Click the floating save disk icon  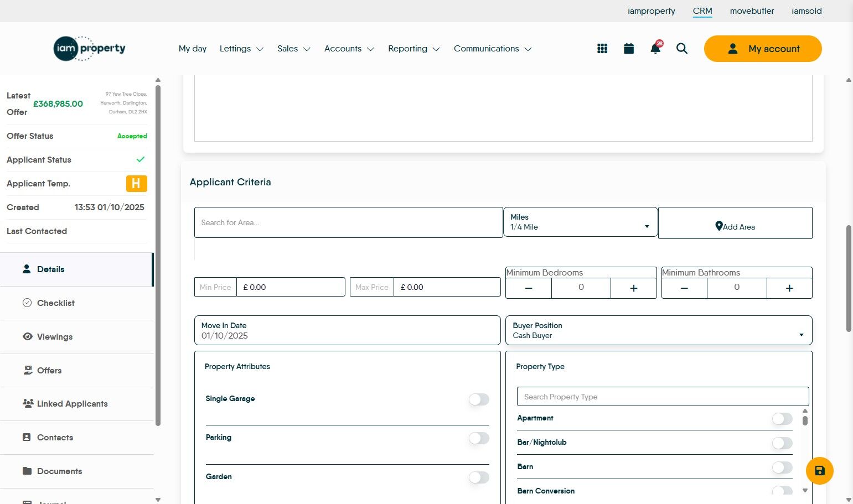[x=819, y=471]
